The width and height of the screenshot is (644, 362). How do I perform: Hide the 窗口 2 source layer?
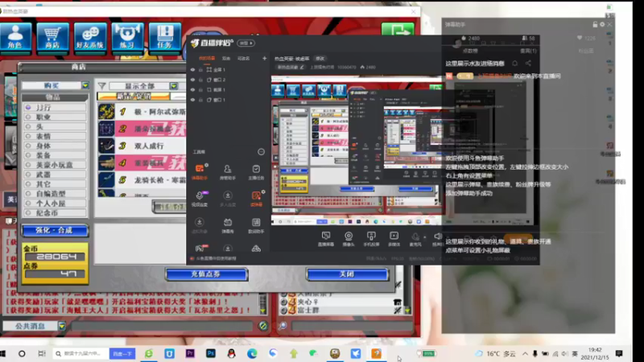point(192,80)
